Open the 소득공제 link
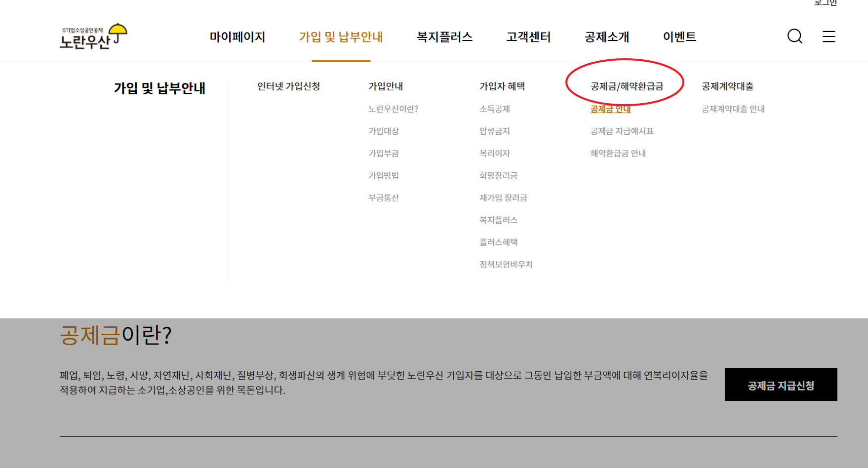 (494, 109)
